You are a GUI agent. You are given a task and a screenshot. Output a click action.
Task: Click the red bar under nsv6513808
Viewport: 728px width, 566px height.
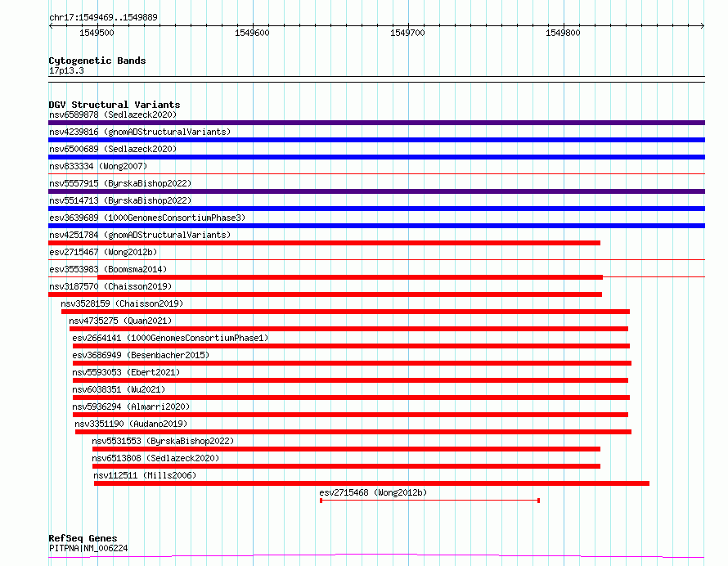pyautogui.click(x=346, y=466)
